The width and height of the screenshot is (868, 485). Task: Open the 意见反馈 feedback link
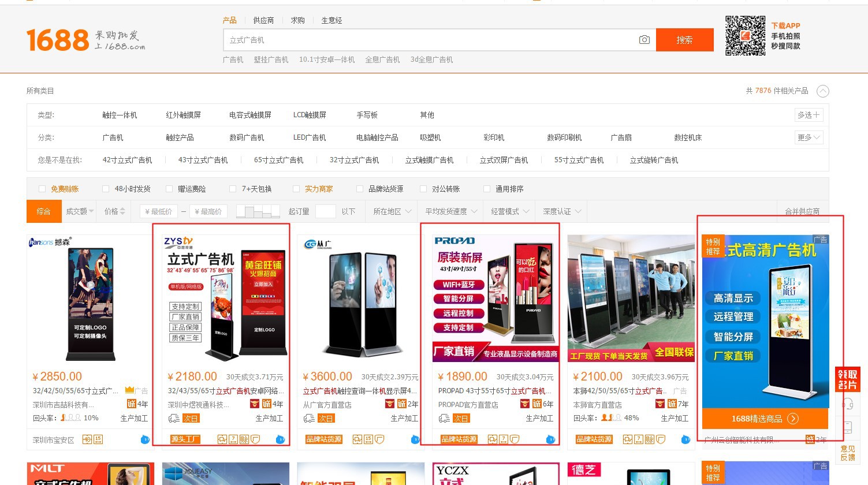point(848,453)
